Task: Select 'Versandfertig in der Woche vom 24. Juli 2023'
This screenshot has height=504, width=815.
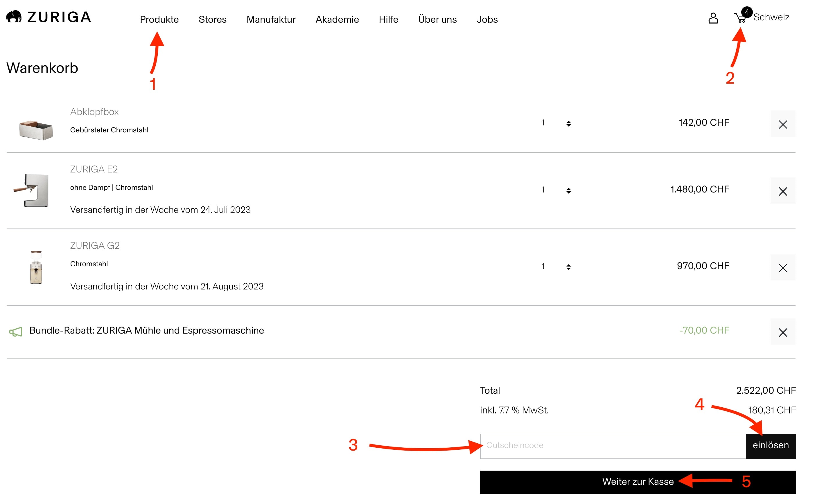Action: point(160,210)
